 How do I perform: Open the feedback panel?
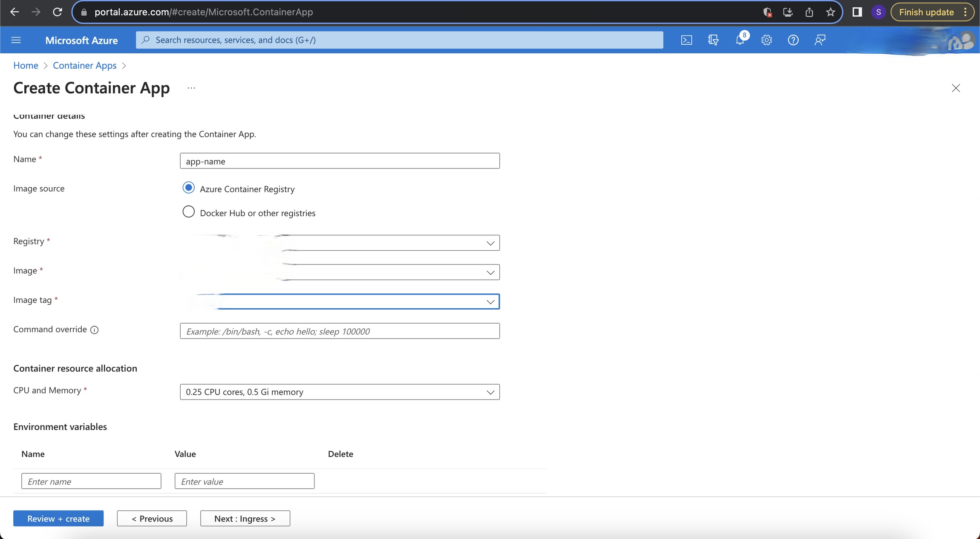[819, 40]
